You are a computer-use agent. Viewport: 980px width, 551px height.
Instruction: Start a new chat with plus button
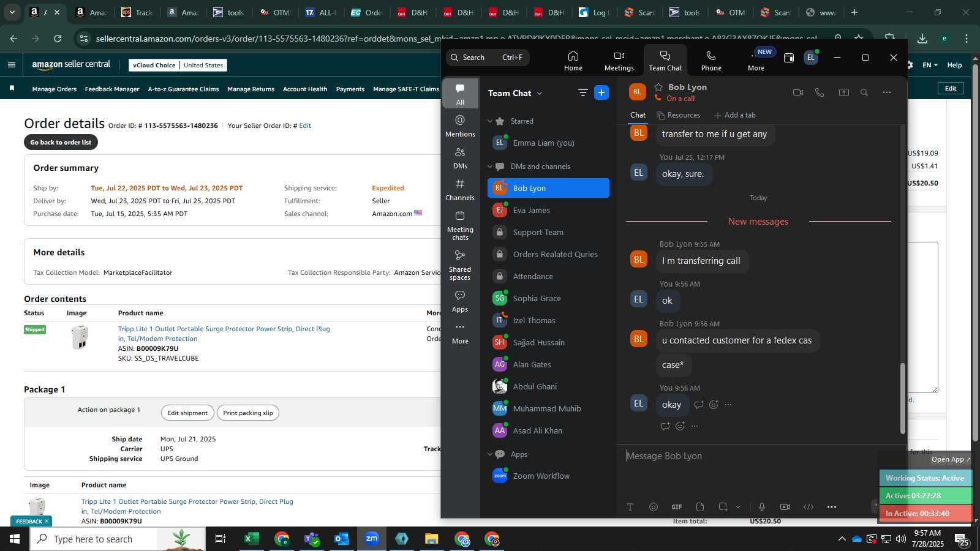[601, 92]
